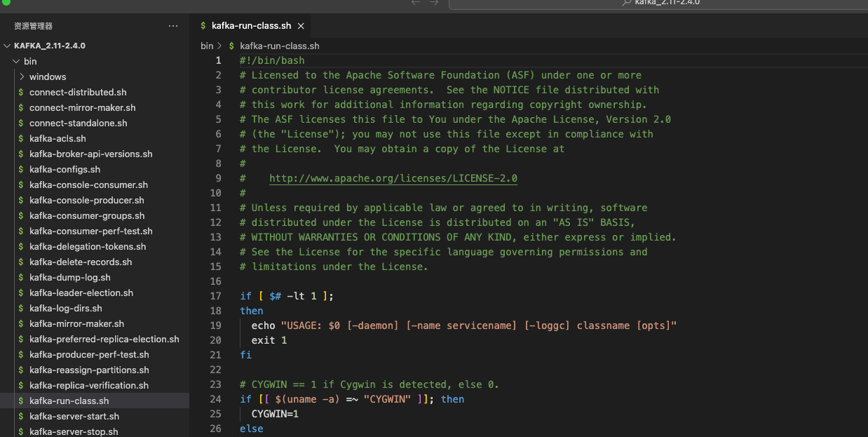Open the Apache LICENSE-2.0 URL link
Screen dimensions: 868x437
[393, 178]
